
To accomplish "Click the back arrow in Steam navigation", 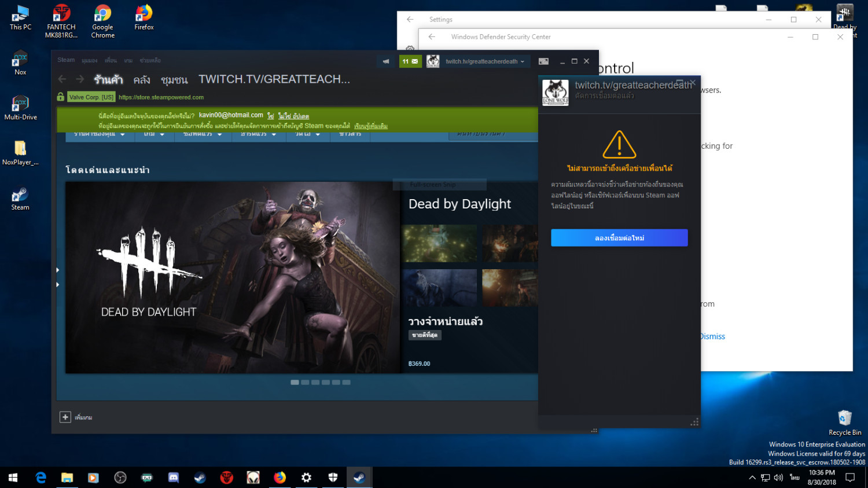I will coord(62,79).
